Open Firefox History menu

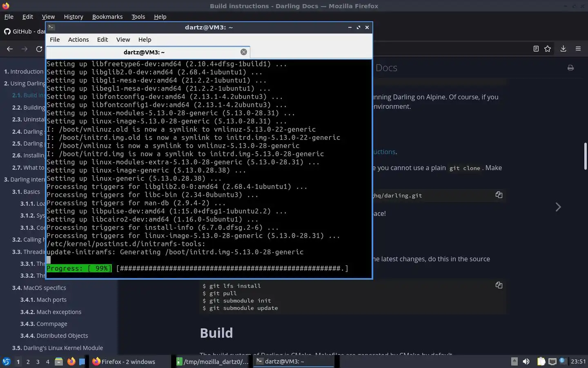[73, 17]
